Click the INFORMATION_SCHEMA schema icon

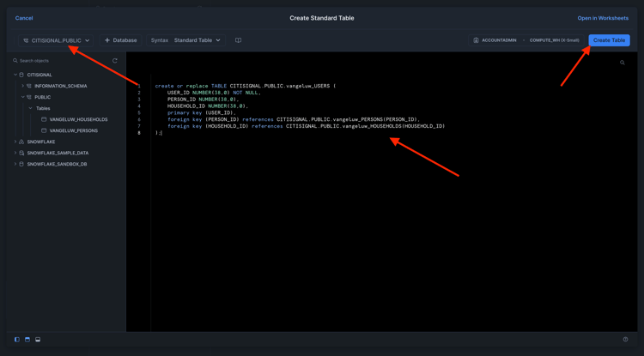point(28,86)
